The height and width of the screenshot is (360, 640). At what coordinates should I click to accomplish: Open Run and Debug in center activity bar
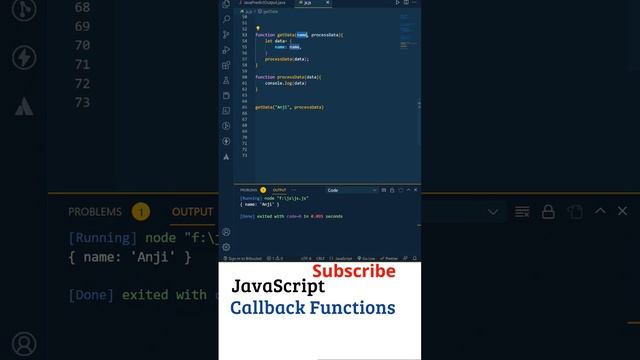[226, 50]
